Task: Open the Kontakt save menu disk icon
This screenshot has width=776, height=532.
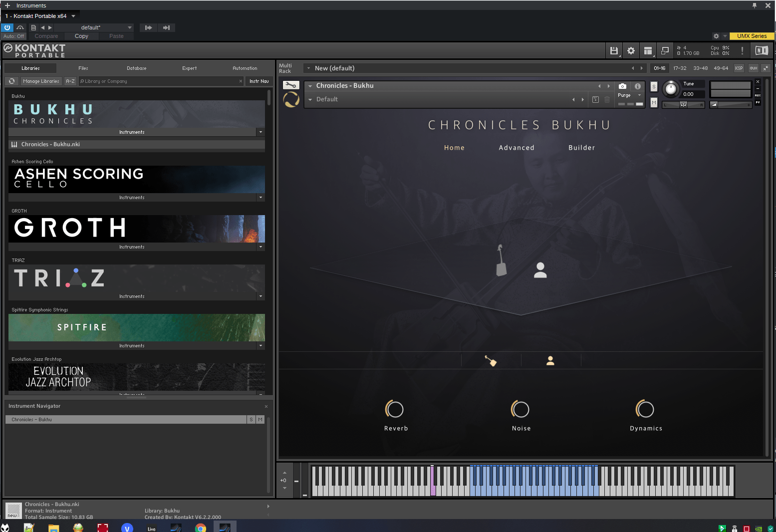Action: point(614,50)
